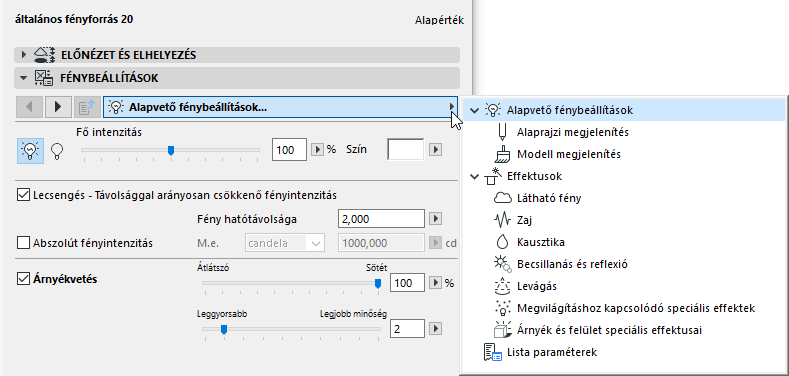
Task: Click the cloud icon for Látható fény
Action: coord(502,198)
